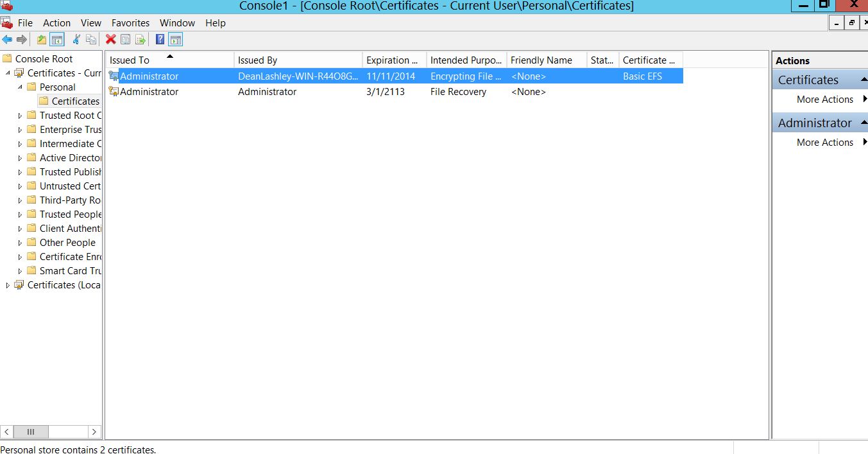Click the tree pane horizontal scrollbar thumb
The width and height of the screenshot is (868, 454).
pyautogui.click(x=31, y=432)
